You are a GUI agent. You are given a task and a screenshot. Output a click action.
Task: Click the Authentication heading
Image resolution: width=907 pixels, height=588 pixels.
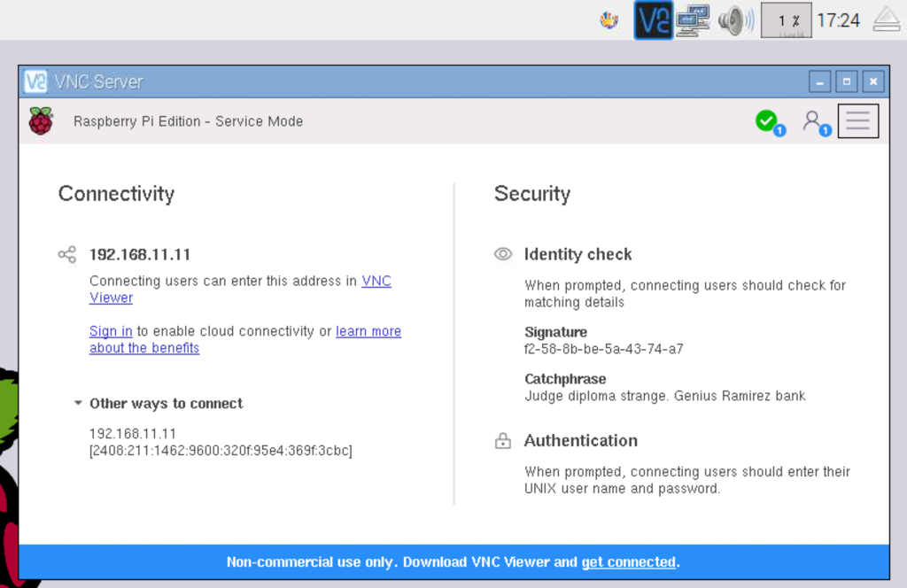tap(581, 441)
